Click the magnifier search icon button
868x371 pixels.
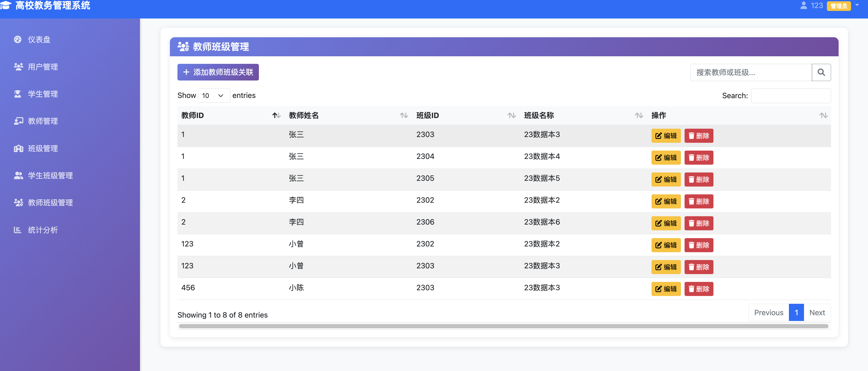(x=821, y=72)
